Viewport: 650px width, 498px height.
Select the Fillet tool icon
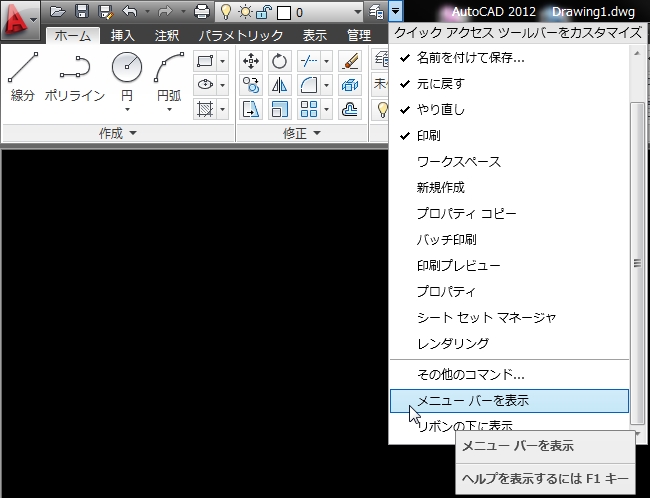309,85
